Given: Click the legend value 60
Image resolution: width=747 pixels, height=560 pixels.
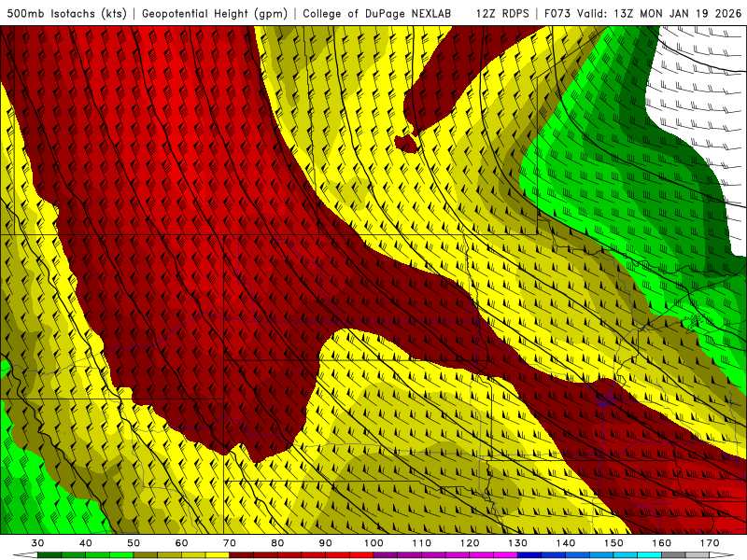Looking at the screenshot, I should [x=181, y=543].
